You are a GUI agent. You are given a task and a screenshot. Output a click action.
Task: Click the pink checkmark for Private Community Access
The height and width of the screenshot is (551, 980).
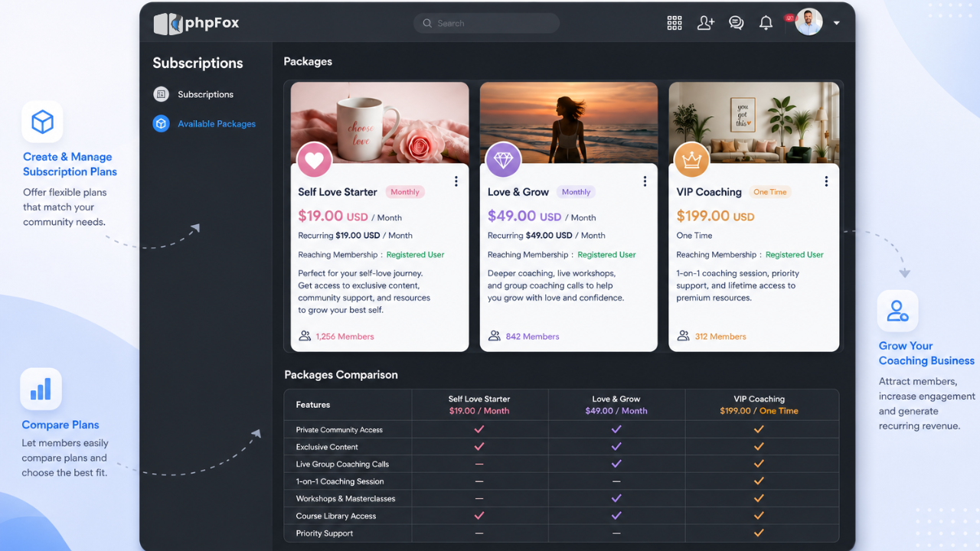click(479, 429)
